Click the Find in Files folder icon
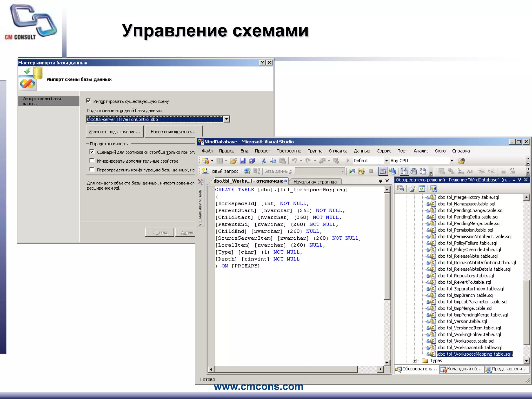 [461, 161]
